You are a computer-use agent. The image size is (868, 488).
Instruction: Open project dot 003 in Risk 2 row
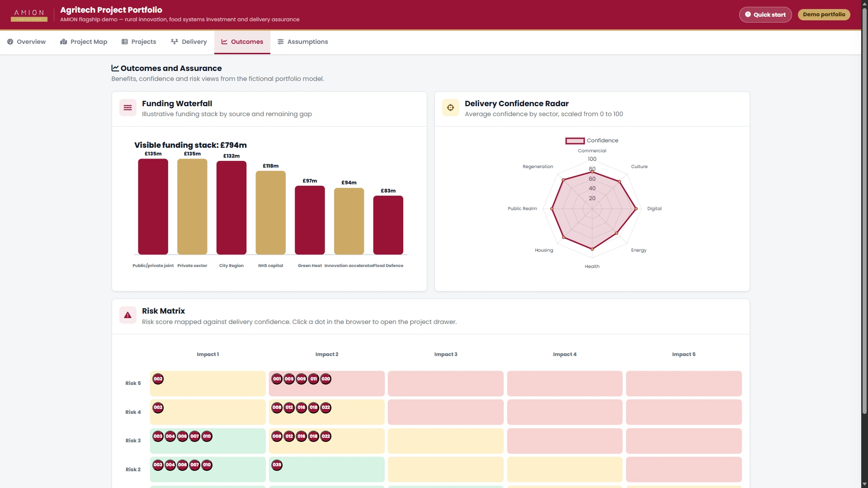(x=158, y=465)
